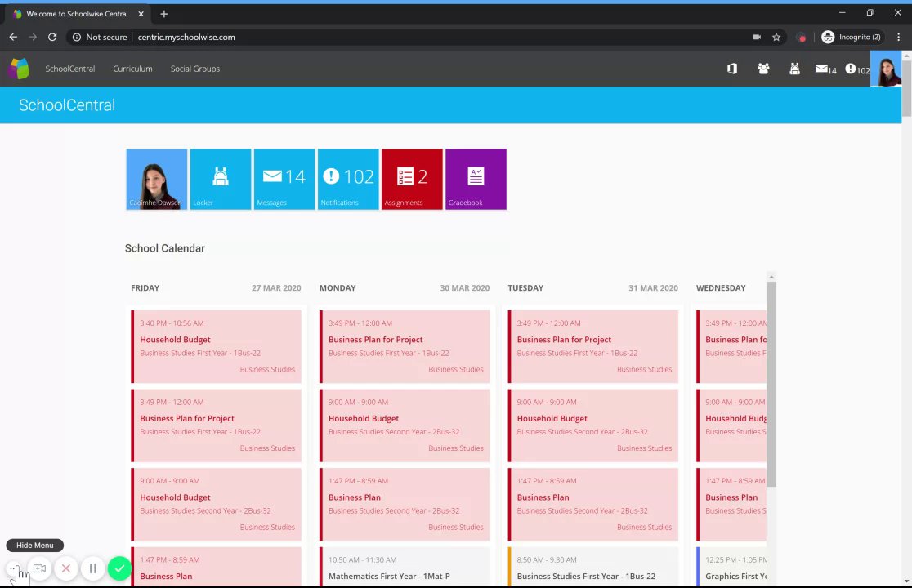Open Friday's 9:00 AM Household Budget event
The height and width of the screenshot is (588, 912).
pos(217,505)
